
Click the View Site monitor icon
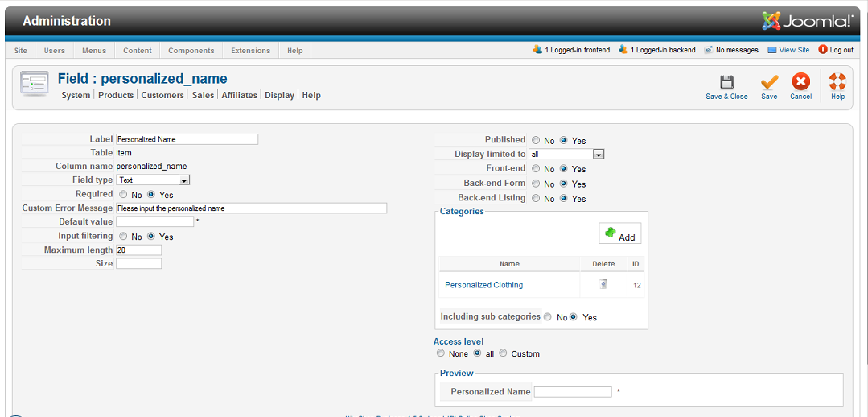(x=772, y=50)
